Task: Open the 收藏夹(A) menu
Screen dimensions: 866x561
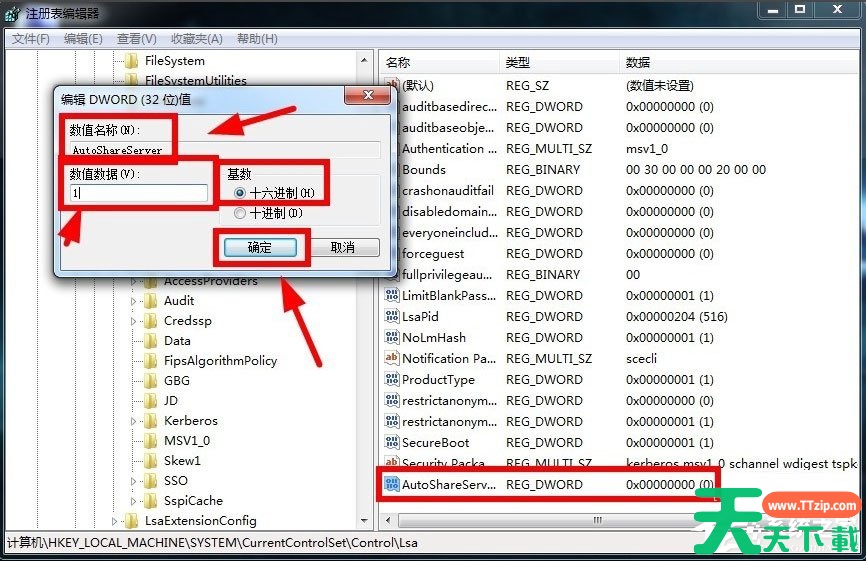Action: coord(196,39)
